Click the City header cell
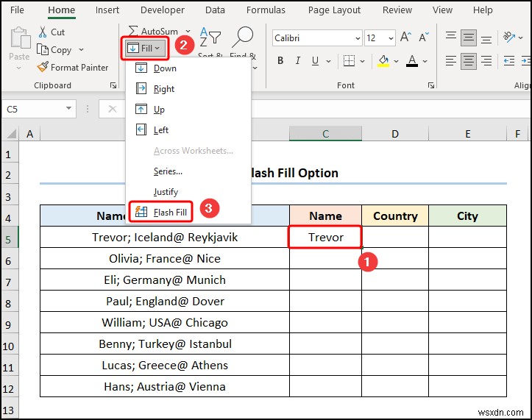 (x=467, y=216)
